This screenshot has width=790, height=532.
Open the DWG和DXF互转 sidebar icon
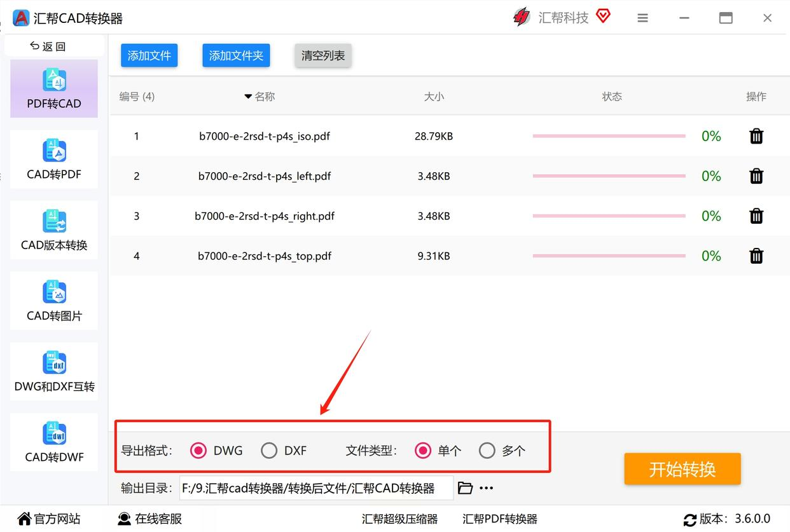pos(54,363)
